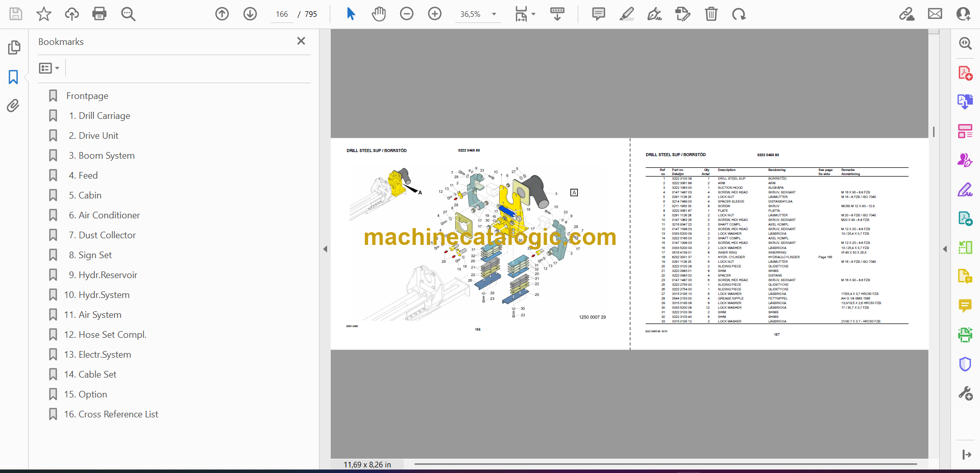Image resolution: width=980 pixels, height=473 pixels.
Task: Open the sign document tool
Action: pos(655,14)
